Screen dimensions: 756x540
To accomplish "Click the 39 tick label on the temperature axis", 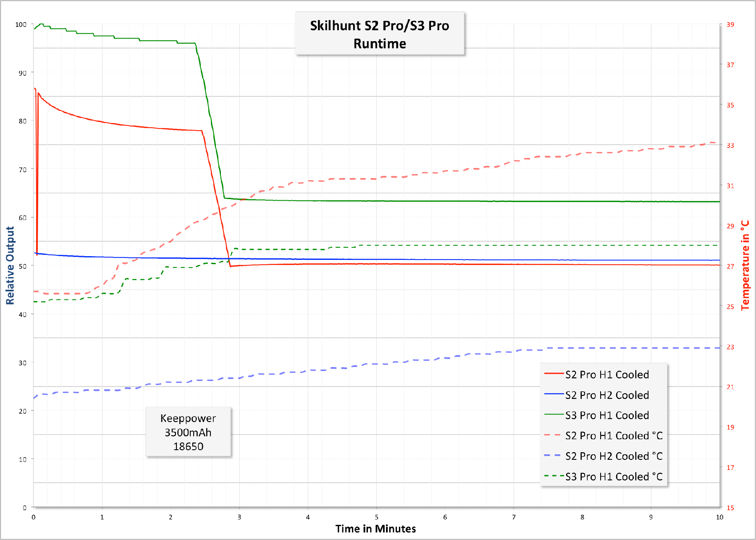I will pos(730,25).
